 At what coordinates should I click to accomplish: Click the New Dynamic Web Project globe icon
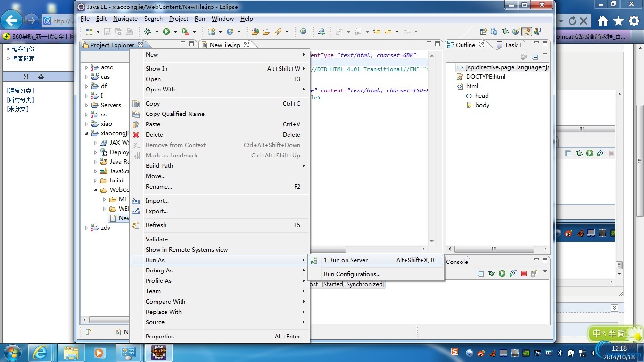212,32
